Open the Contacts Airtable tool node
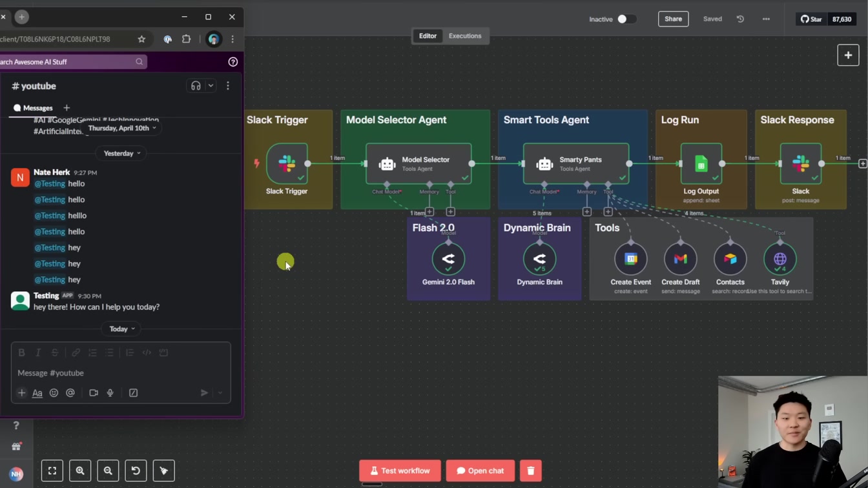Image resolution: width=868 pixels, height=488 pixels. point(730,259)
